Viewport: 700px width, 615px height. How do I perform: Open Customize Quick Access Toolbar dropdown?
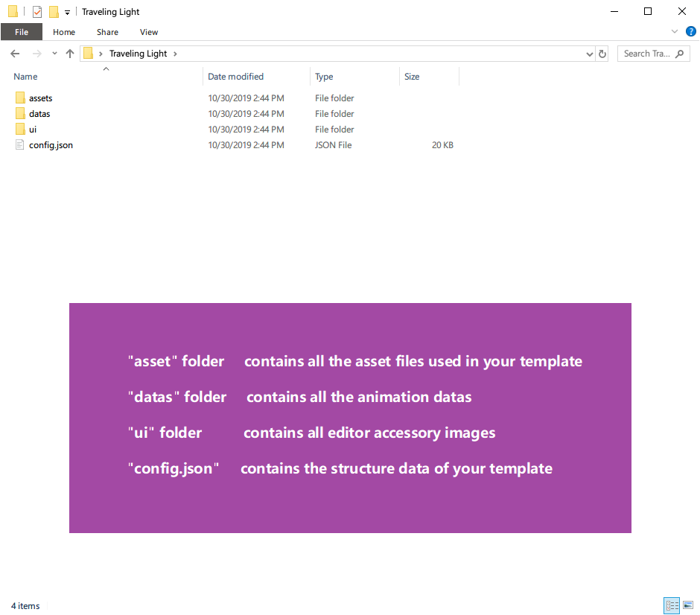coord(67,13)
